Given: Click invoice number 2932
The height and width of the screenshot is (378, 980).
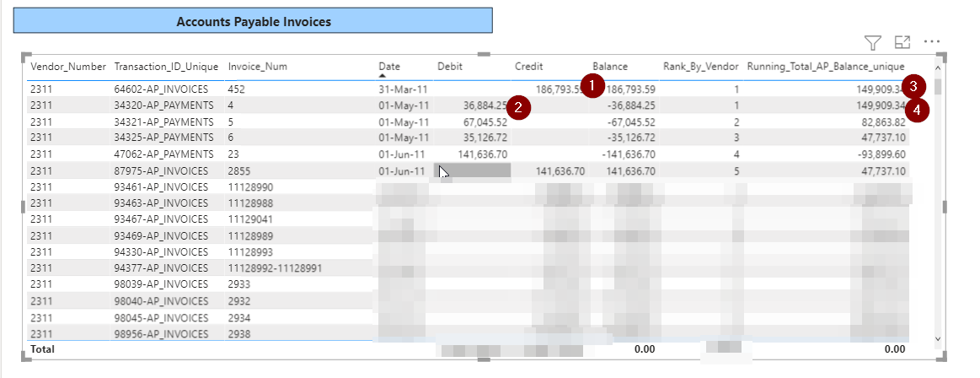Looking at the screenshot, I should (x=239, y=301).
